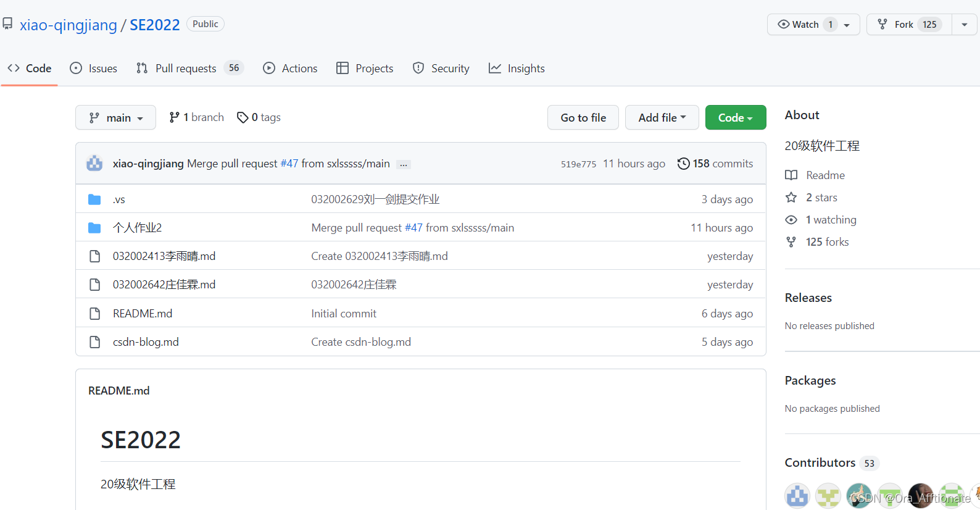This screenshot has height=510, width=980.
Task: Fork this repository
Action: pos(909,25)
